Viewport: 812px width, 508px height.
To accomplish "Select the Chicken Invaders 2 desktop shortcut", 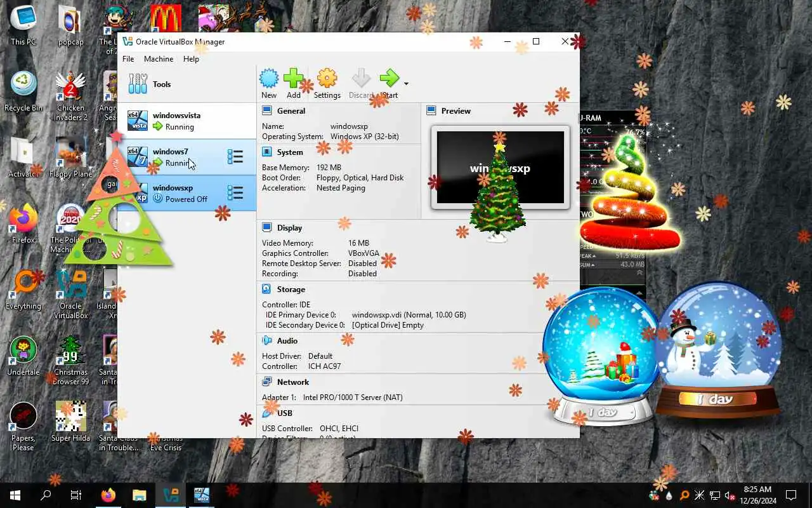I will point(70,97).
